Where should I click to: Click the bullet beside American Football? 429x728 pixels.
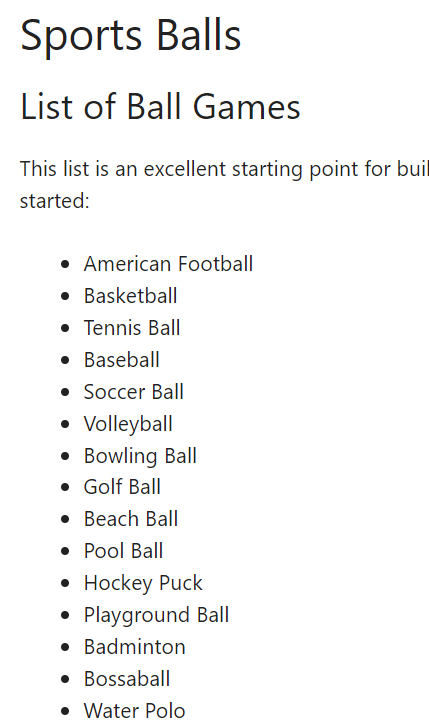click(65, 264)
